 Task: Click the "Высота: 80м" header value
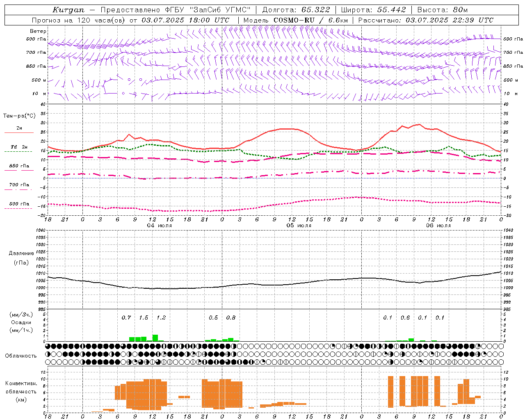click(443, 10)
